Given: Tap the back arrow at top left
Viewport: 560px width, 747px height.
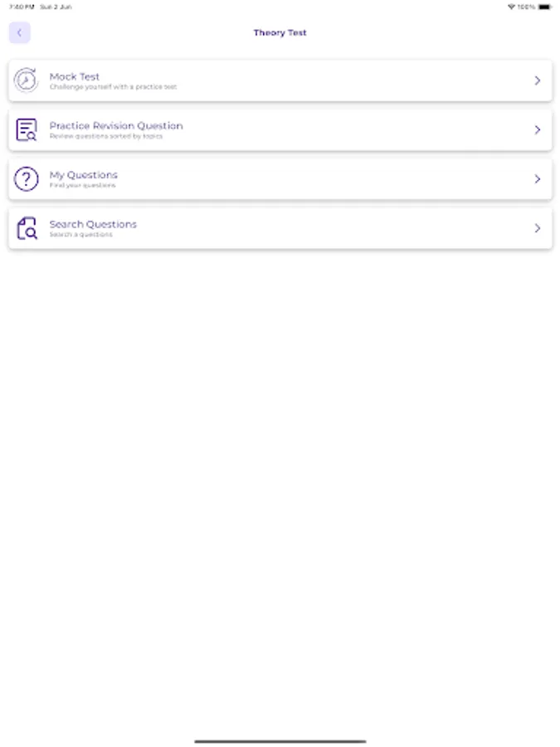Looking at the screenshot, I should [x=19, y=32].
